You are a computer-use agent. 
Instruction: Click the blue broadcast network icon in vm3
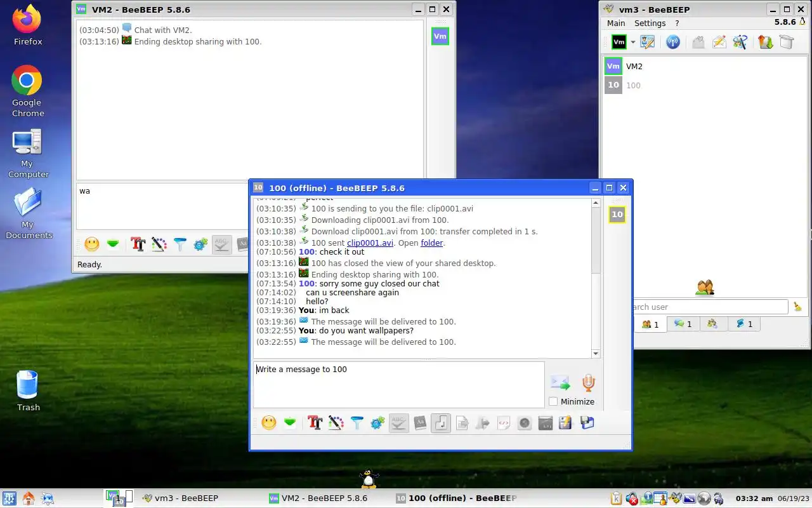(x=673, y=42)
